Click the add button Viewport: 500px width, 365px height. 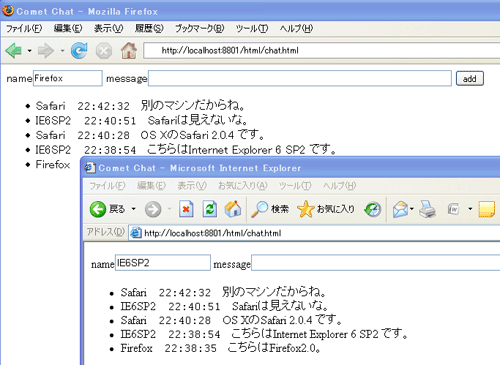(x=470, y=79)
